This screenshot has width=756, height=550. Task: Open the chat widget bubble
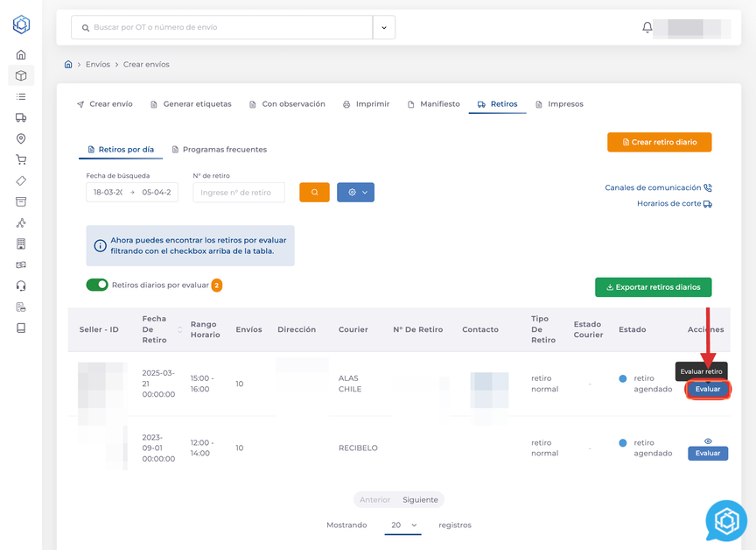tap(725, 522)
